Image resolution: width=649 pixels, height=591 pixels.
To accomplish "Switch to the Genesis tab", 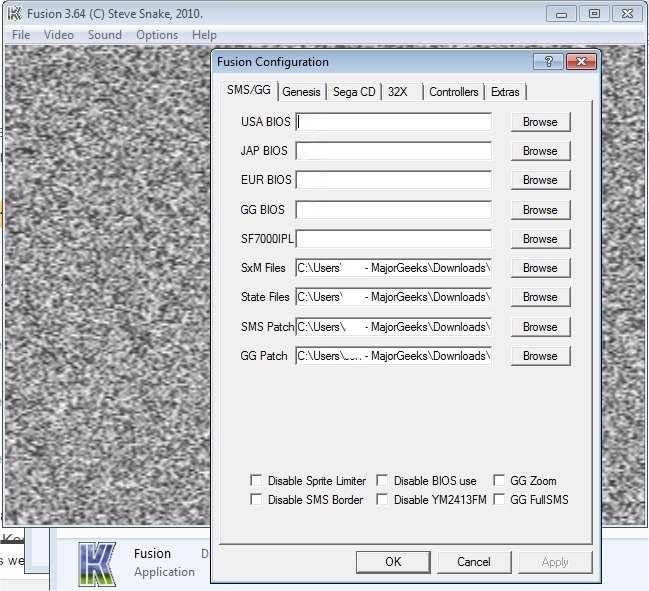I will tap(301, 92).
